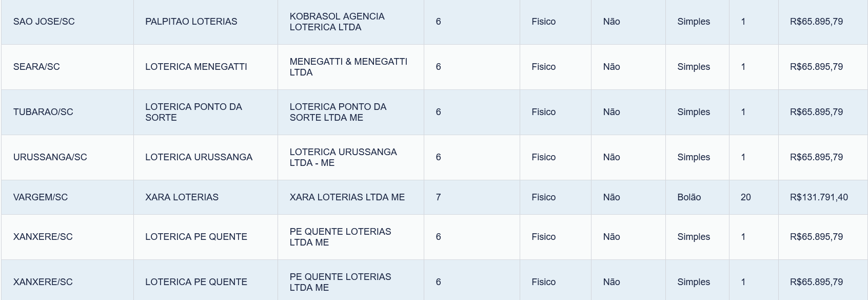Click the XARA LOTERIAS name cell
This screenshot has height=300, width=868.
[x=205, y=197]
